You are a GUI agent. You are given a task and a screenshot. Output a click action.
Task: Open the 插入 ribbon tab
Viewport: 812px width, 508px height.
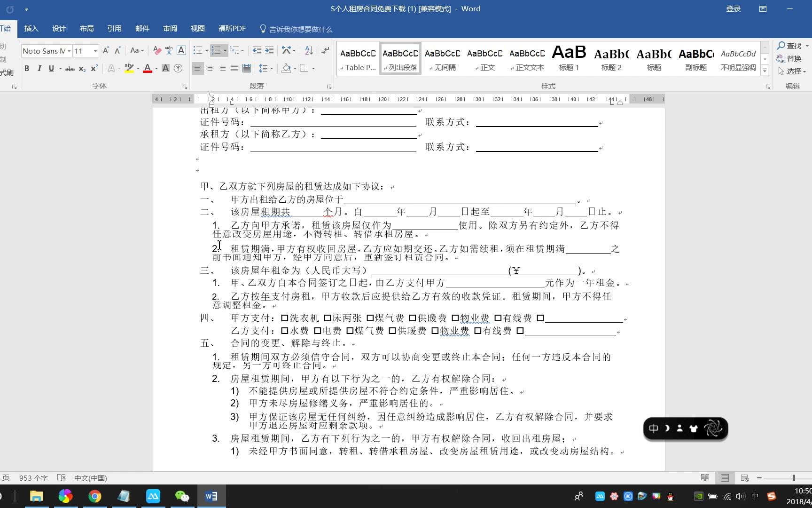31,29
